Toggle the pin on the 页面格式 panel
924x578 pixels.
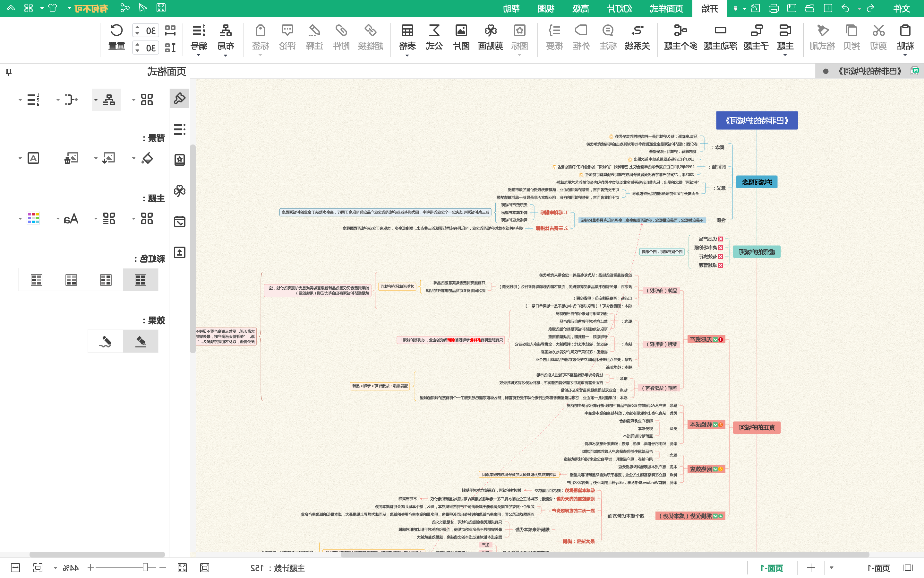(9, 72)
